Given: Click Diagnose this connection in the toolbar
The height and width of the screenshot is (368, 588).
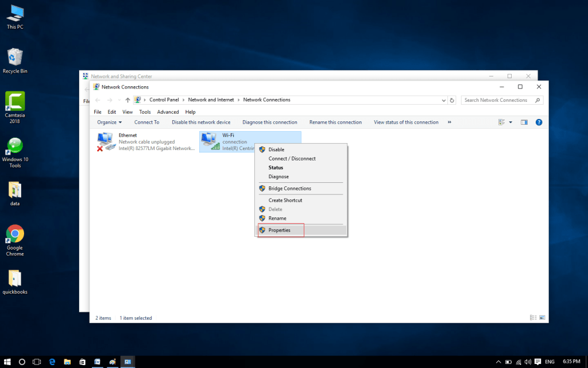Looking at the screenshot, I should [x=269, y=122].
